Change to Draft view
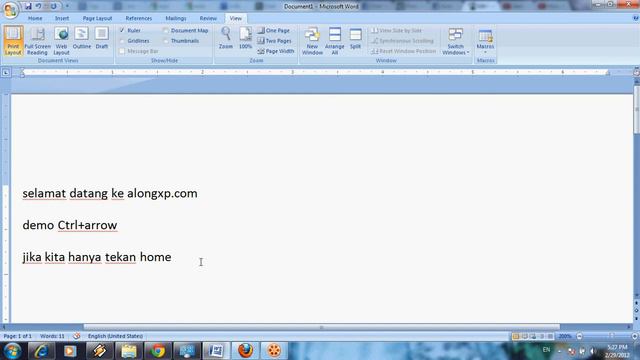 point(102,39)
